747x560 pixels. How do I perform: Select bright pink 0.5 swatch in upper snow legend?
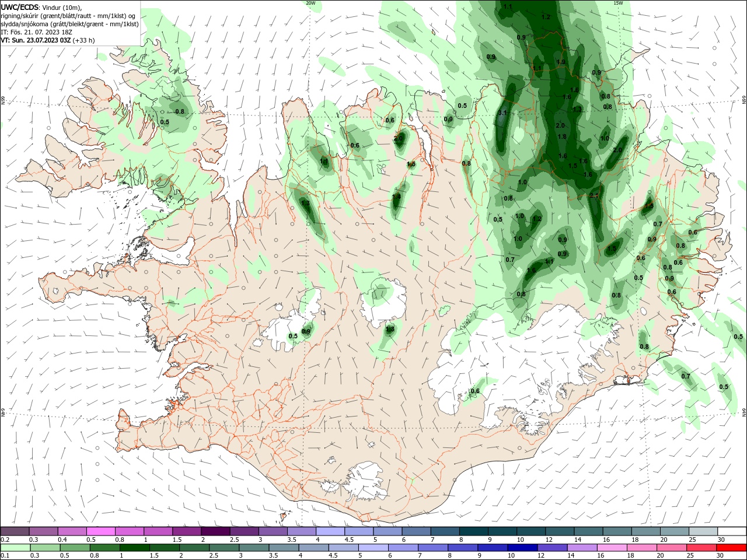pyautogui.click(x=100, y=531)
